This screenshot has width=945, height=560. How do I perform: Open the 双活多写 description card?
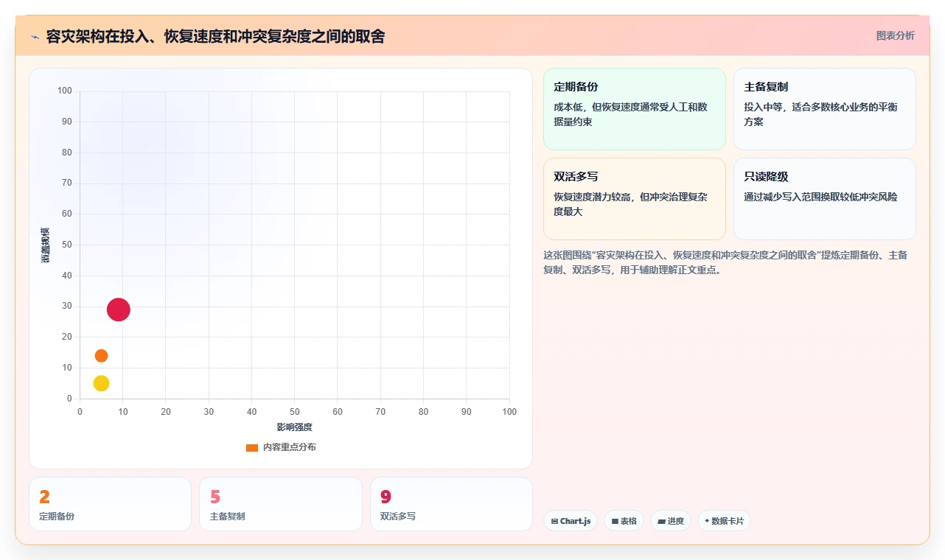point(635,199)
